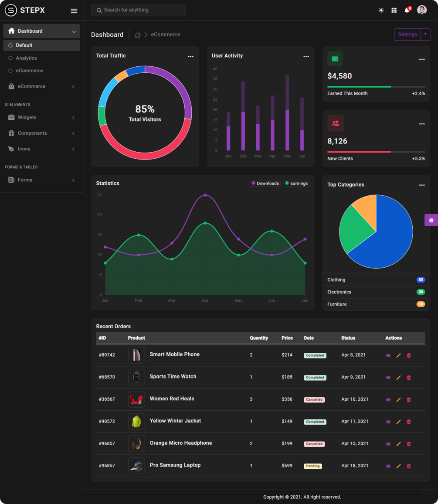
Task: View Pro Samsung Laptop order eye icon
Action: [x=388, y=466]
